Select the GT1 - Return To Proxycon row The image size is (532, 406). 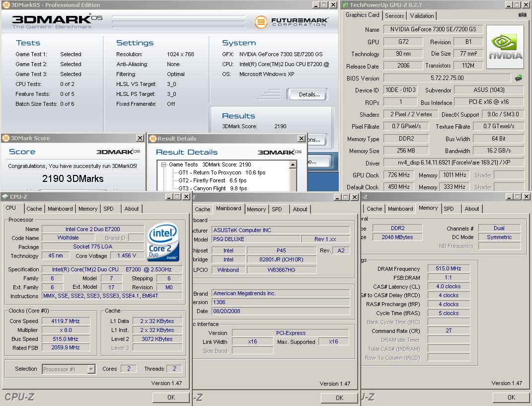pos(222,172)
